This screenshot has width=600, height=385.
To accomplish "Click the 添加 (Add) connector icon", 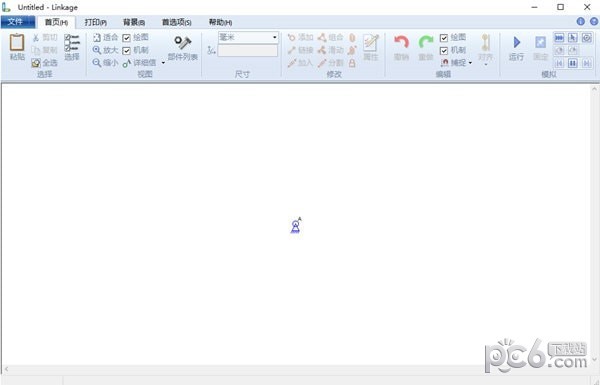I will pos(292,38).
